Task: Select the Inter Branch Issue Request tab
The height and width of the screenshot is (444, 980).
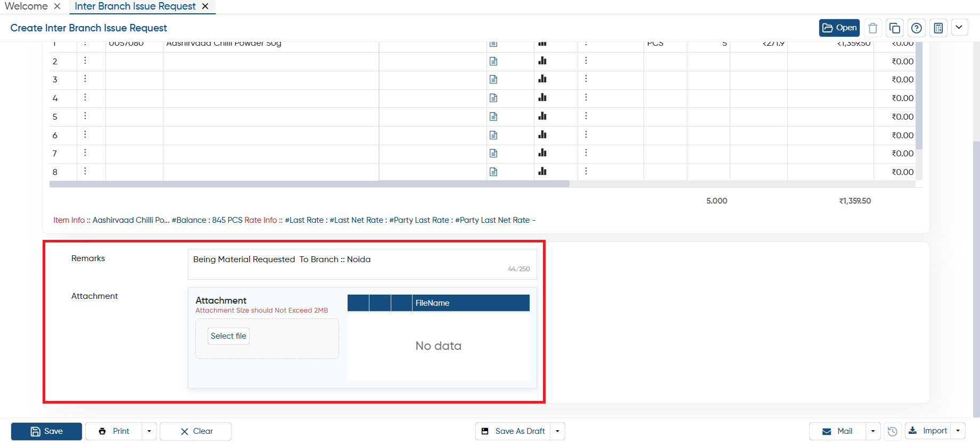Action: coord(135,6)
